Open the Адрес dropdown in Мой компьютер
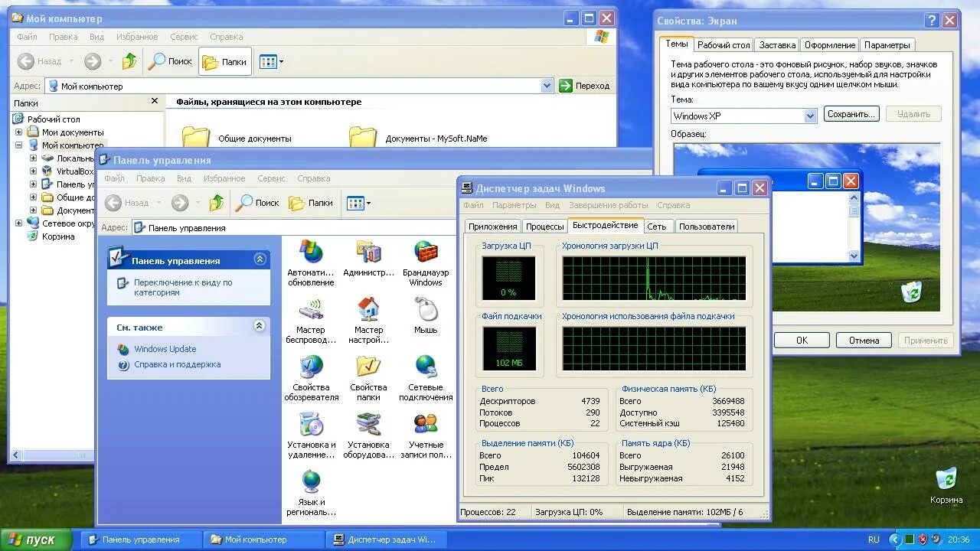 (547, 86)
